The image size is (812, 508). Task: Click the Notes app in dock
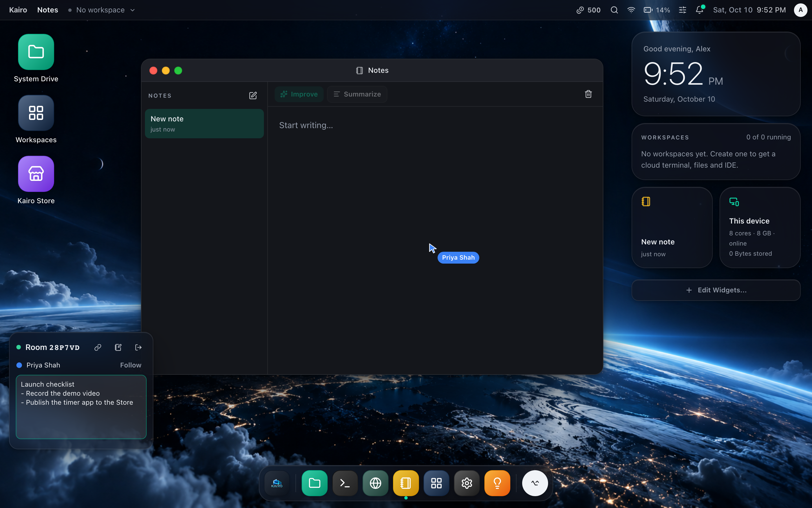406,483
